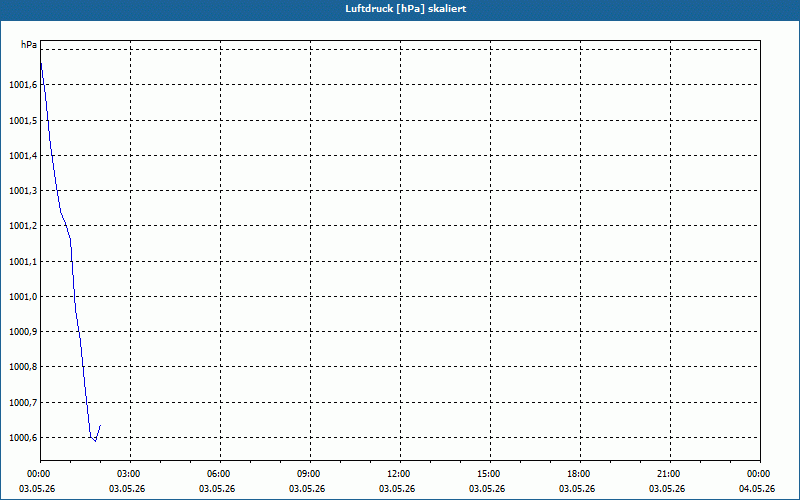The image size is (800, 500).
Task: Click the 1001,4 y-axis label
Action: click(23, 156)
